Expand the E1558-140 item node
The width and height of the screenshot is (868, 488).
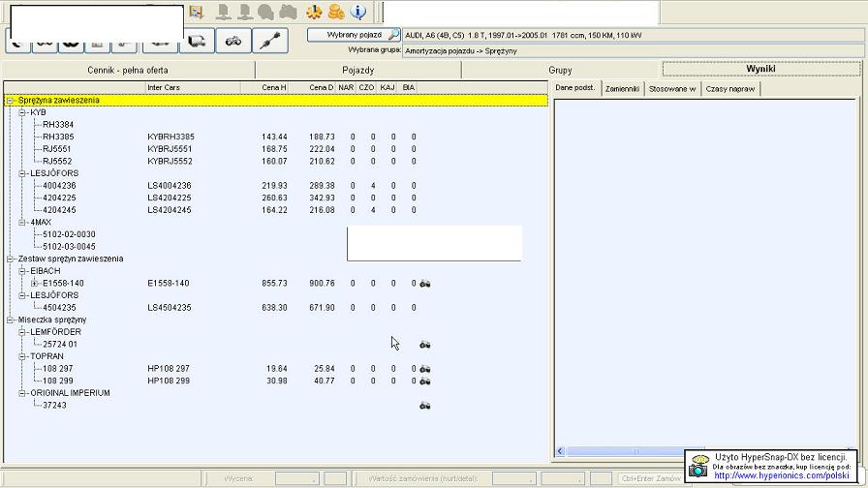pos(34,283)
